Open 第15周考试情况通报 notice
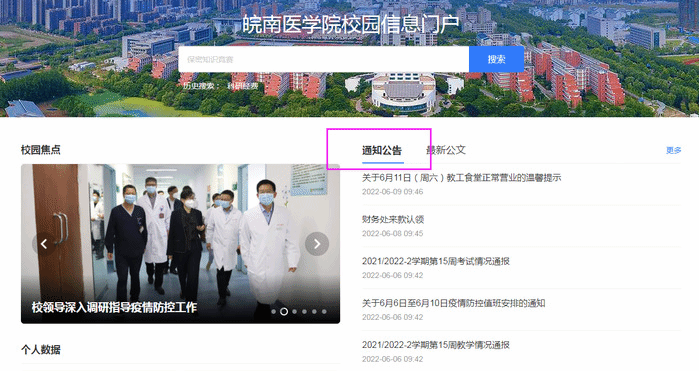 pyautogui.click(x=436, y=261)
